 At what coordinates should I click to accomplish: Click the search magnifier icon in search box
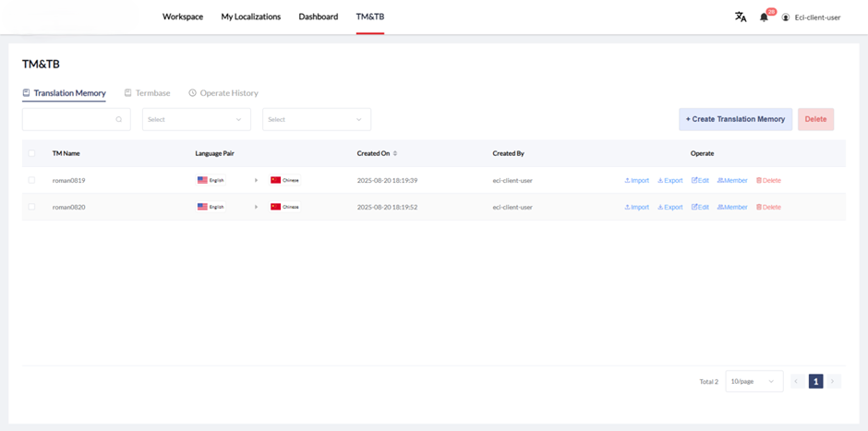tap(119, 119)
